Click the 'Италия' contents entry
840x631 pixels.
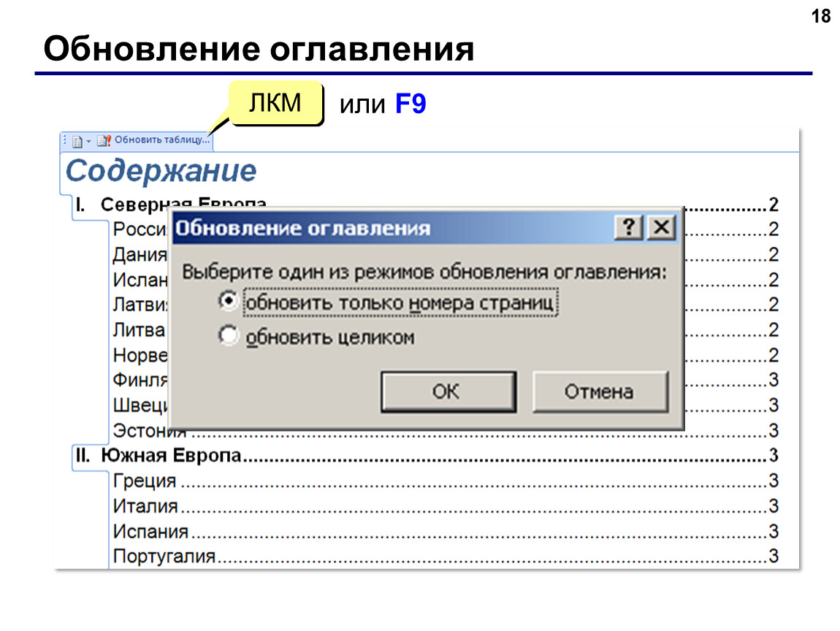[x=445, y=505]
